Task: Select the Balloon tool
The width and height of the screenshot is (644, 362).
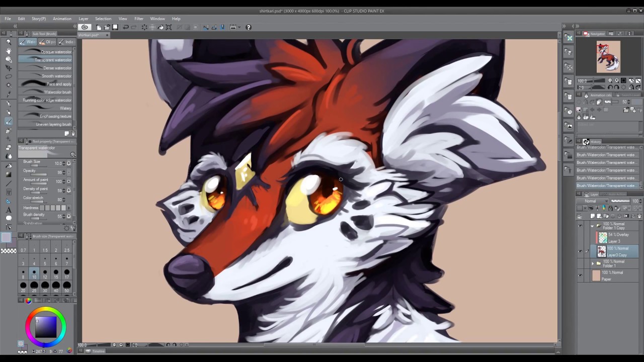Action: pyautogui.click(x=9, y=218)
